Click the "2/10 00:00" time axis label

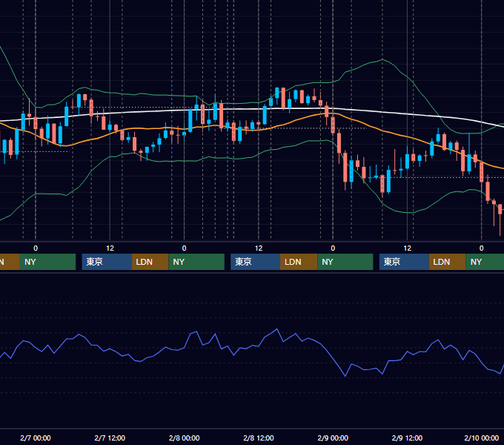click(481, 438)
